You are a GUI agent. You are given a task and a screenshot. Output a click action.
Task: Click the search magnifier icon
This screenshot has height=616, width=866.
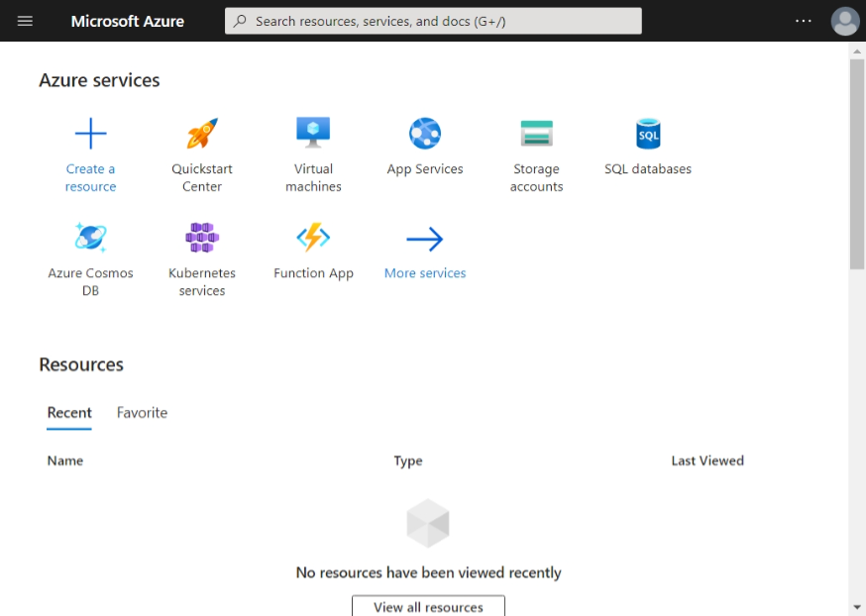tap(240, 21)
